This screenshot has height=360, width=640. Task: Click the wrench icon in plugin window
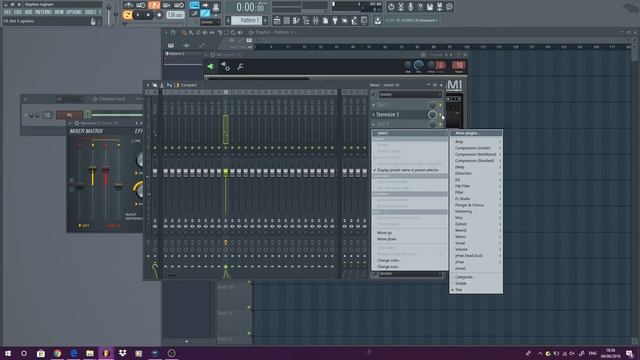coord(240,67)
